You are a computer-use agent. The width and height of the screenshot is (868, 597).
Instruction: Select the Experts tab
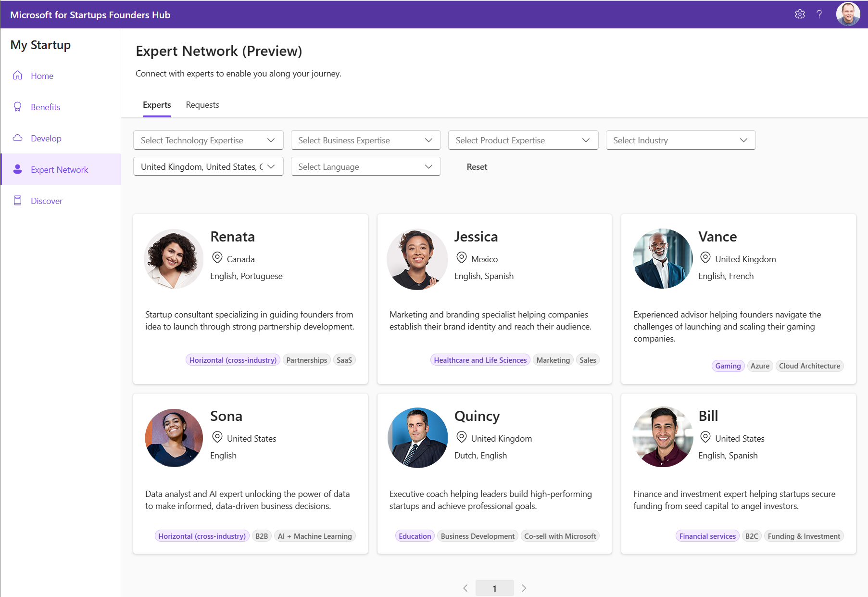tap(157, 105)
